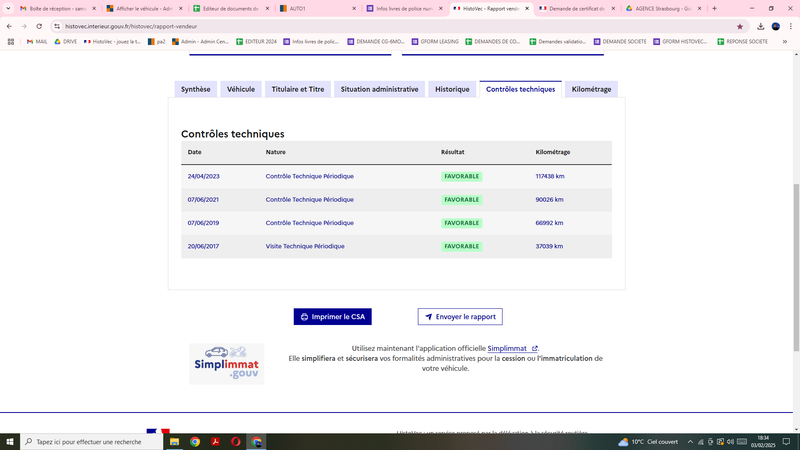Click the 117438 km mileage value
800x450 pixels.
pos(550,176)
